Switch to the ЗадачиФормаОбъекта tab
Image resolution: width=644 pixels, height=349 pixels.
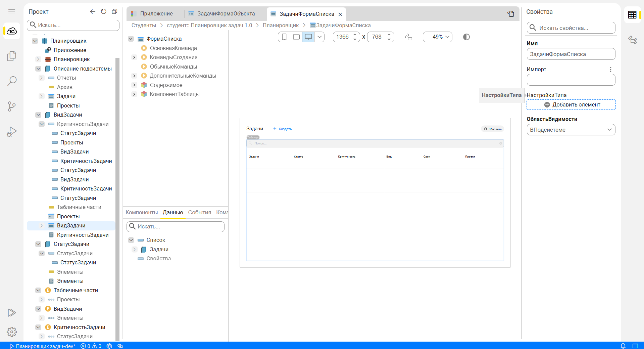pyautogui.click(x=226, y=14)
